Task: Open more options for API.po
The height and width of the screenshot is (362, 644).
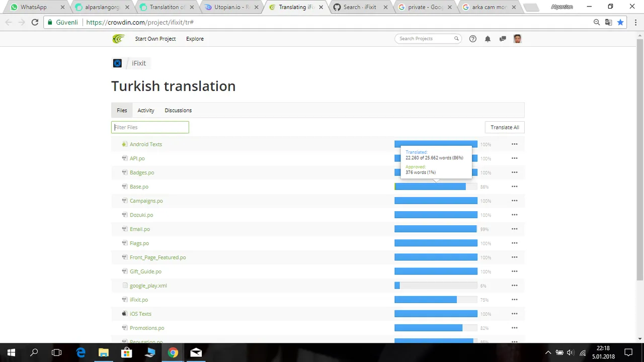Action: pyautogui.click(x=514, y=158)
